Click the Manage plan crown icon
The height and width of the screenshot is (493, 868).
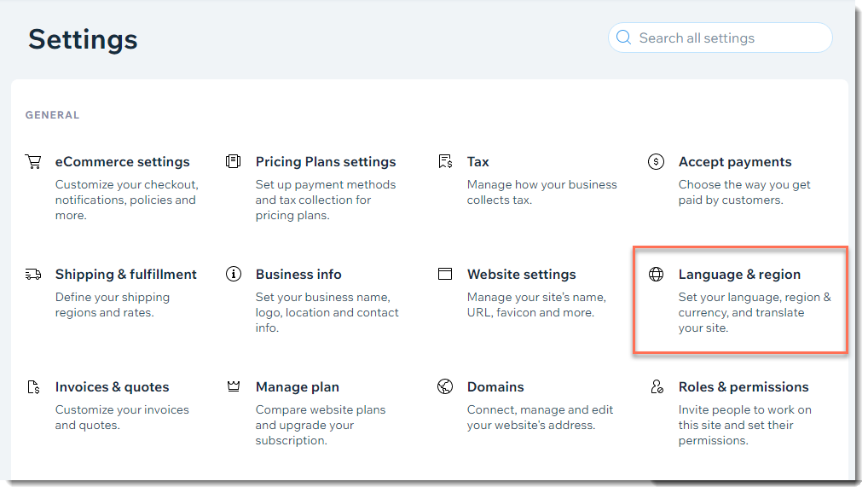click(234, 386)
